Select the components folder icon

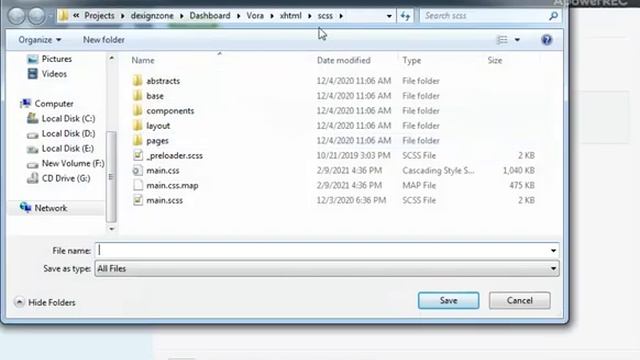138,111
